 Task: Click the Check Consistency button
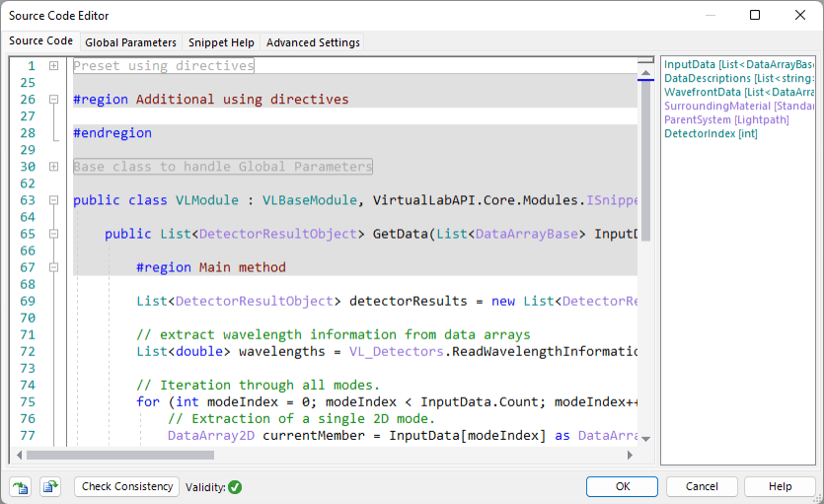126,486
